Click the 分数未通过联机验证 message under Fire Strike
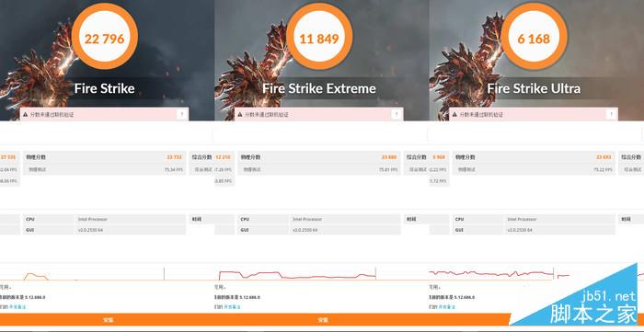Screen dimensions: 644x332 (52, 115)
